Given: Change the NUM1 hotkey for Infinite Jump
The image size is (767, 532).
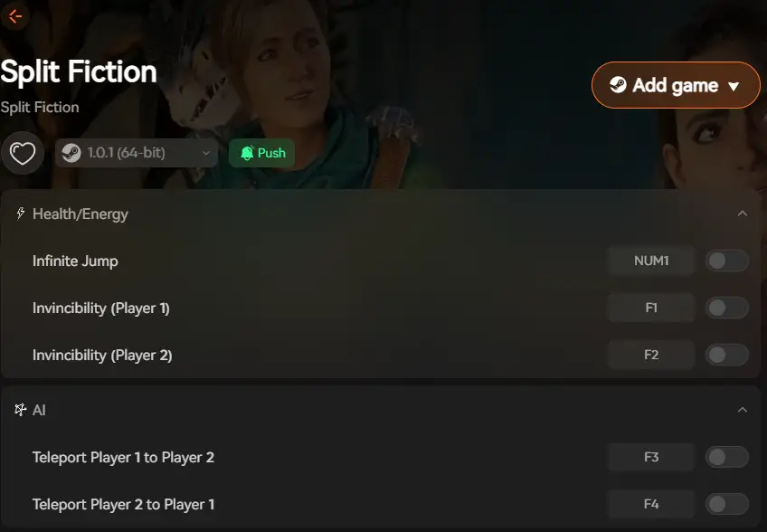Looking at the screenshot, I should [x=651, y=261].
